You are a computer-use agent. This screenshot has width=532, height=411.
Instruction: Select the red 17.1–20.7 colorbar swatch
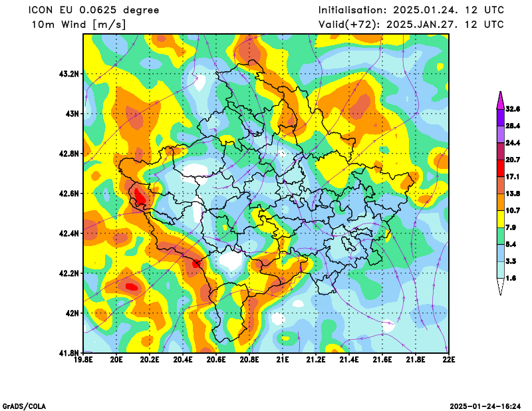(501, 168)
